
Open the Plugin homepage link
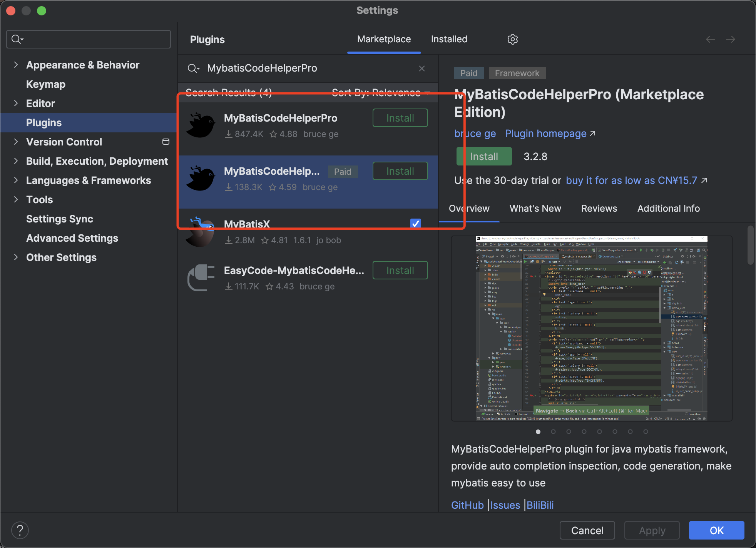point(545,134)
